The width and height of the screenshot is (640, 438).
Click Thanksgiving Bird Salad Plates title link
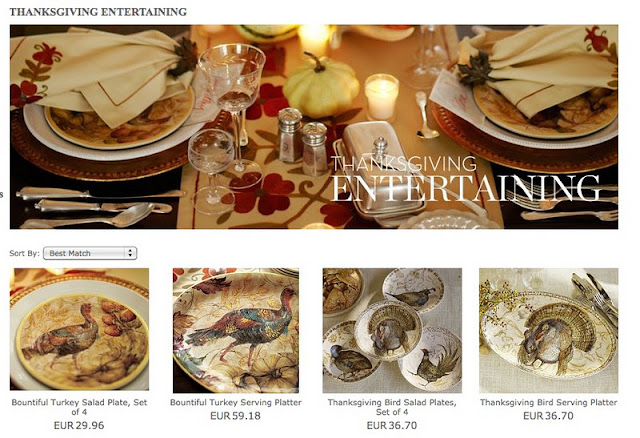point(392,407)
